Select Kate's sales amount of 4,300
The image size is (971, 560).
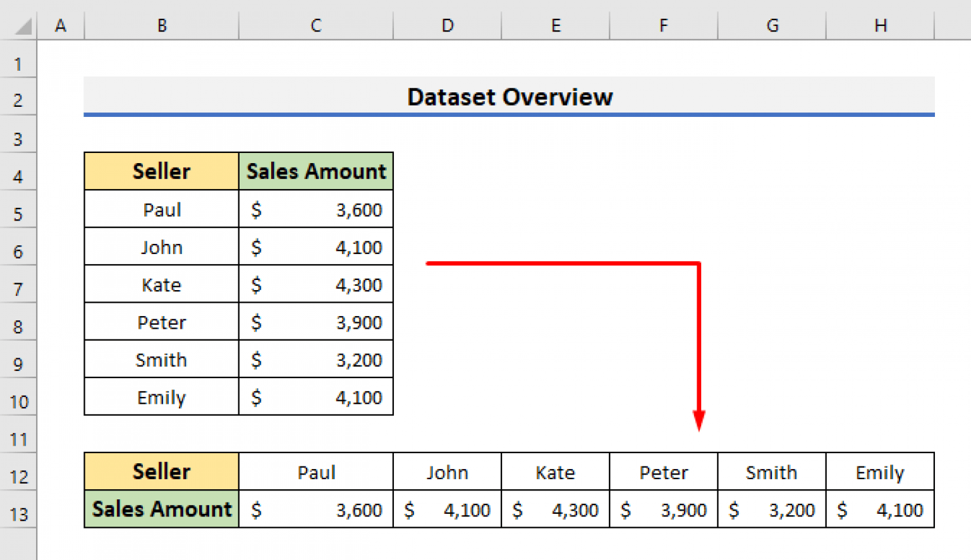click(x=316, y=284)
